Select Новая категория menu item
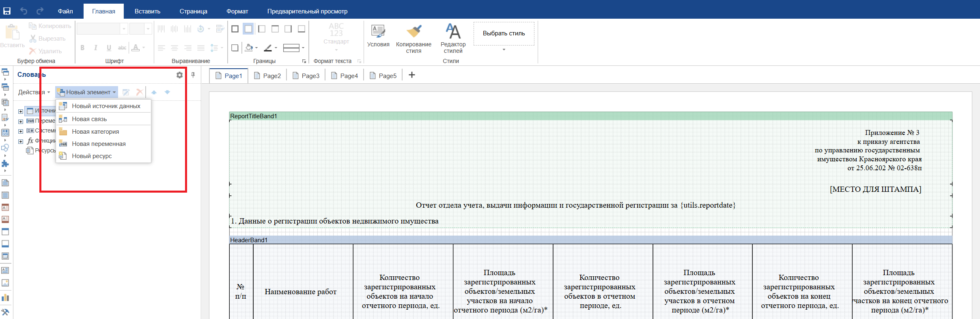This screenshot has height=319, width=980. (x=103, y=132)
